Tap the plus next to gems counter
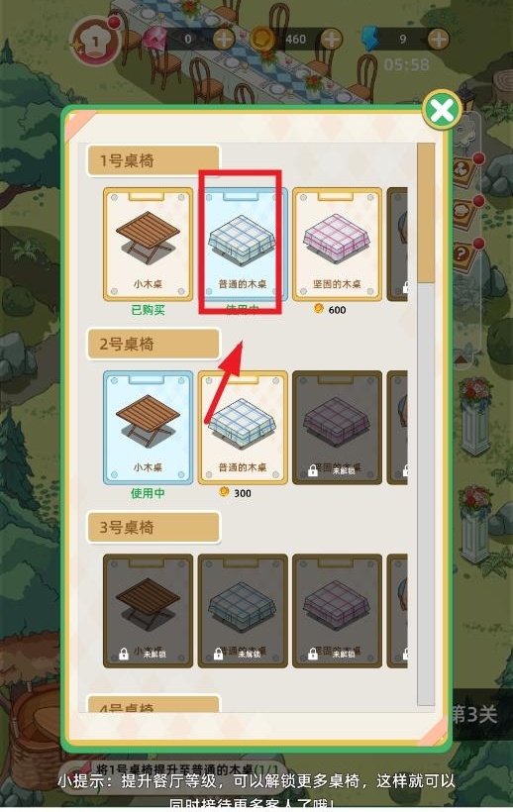513x812 pixels. [224, 39]
